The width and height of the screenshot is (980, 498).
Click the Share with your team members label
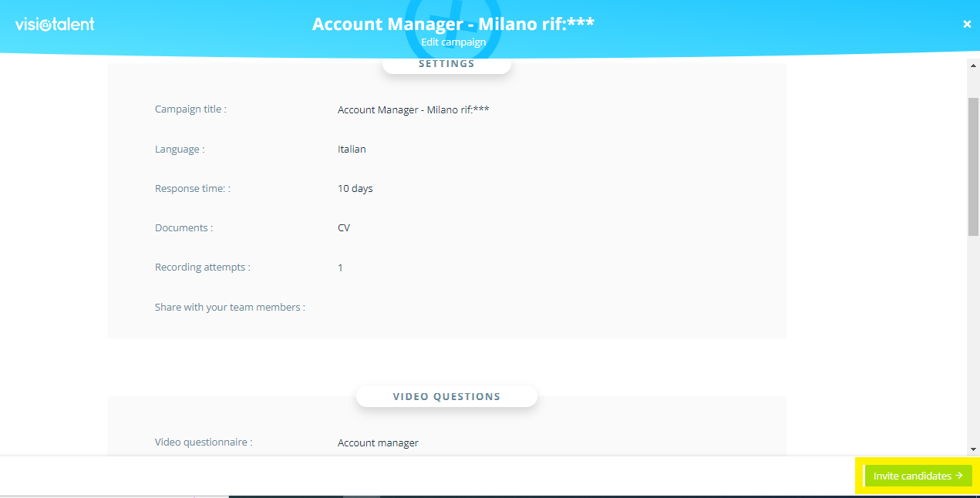[230, 307]
